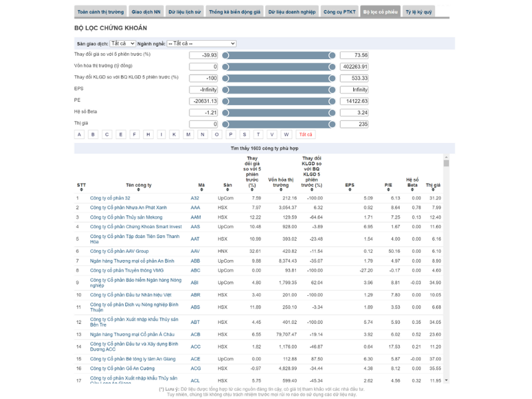Click left slider handle for price change
Image resolution: width=532 pixels, height=399 pixels.
coord(225,55)
